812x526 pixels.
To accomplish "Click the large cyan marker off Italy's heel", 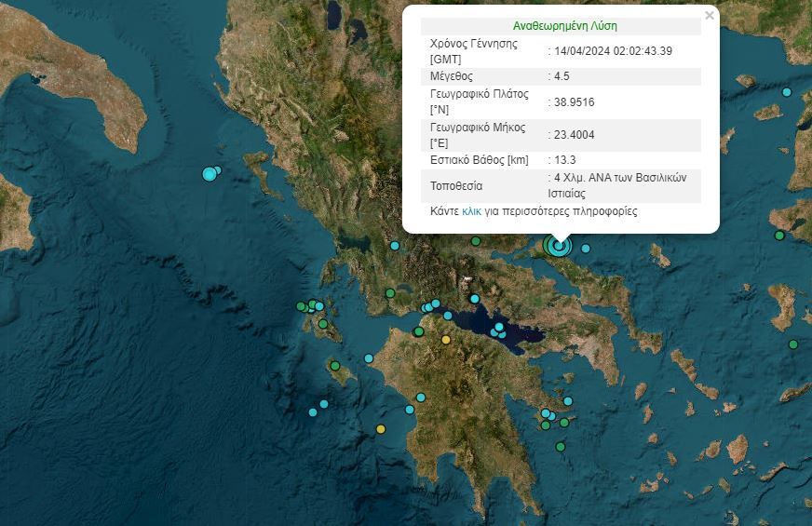I will coord(210,174).
